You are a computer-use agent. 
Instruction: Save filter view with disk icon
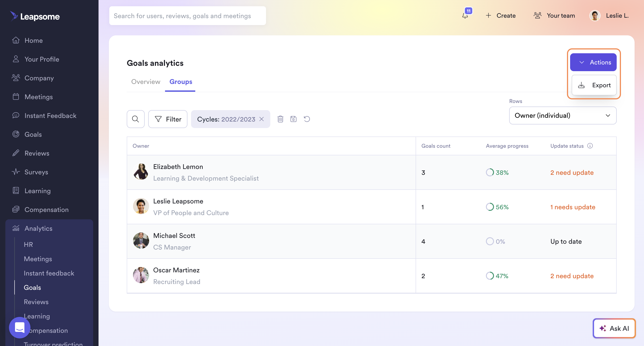[293, 119]
